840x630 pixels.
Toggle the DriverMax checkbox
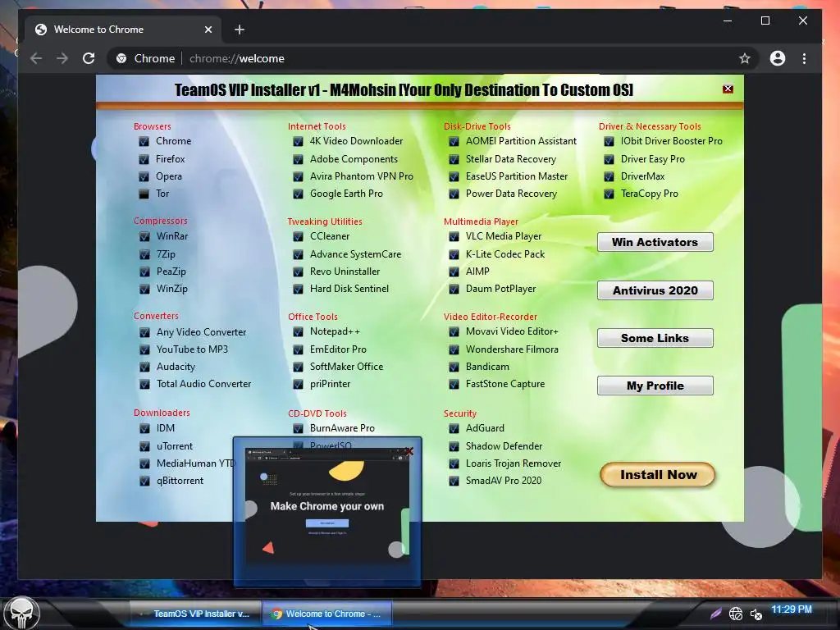tap(609, 176)
